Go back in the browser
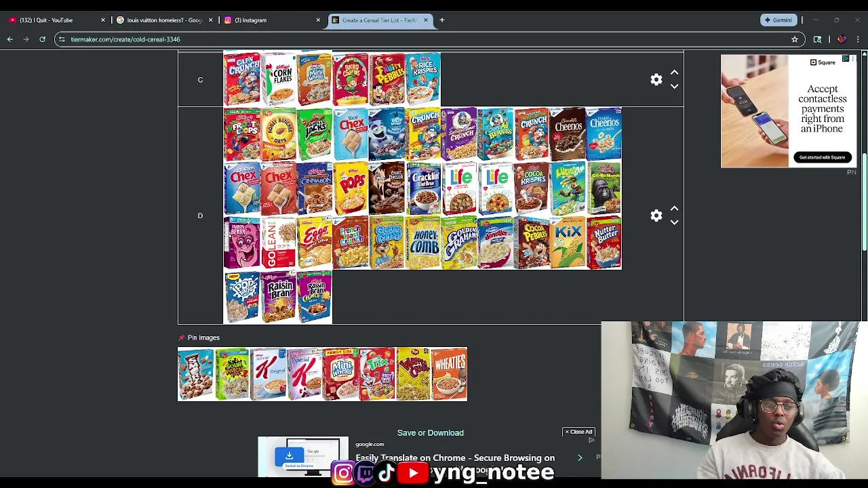Screen dimensions: 868x488 10,39
